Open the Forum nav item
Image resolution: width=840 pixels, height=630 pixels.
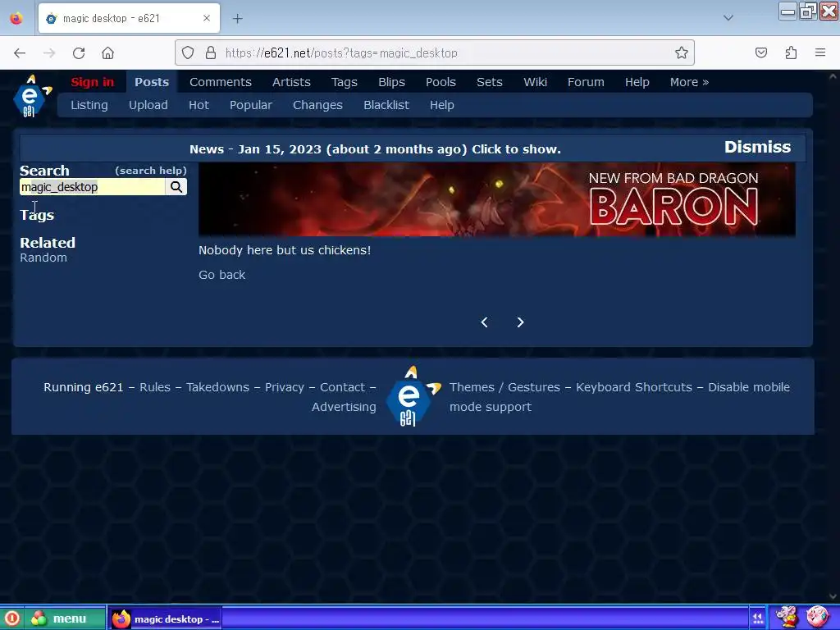(586, 82)
